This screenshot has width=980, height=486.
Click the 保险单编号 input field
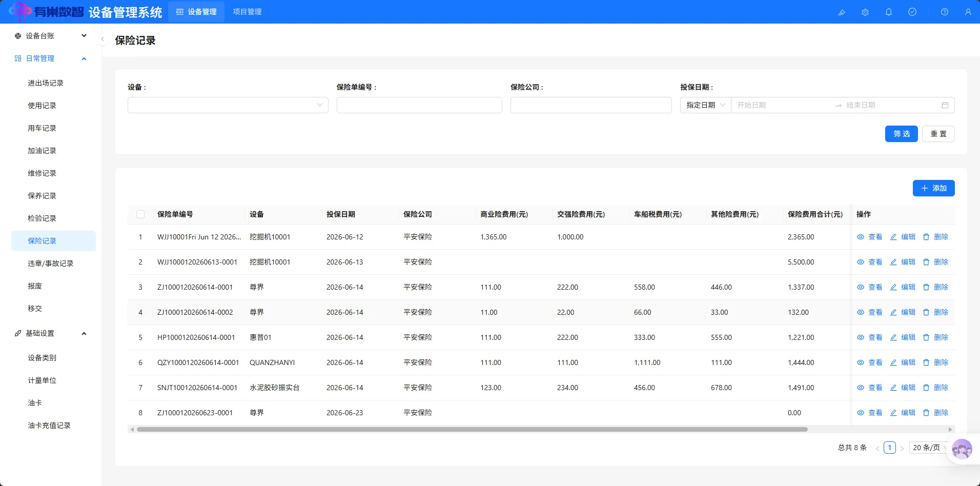[x=419, y=105]
